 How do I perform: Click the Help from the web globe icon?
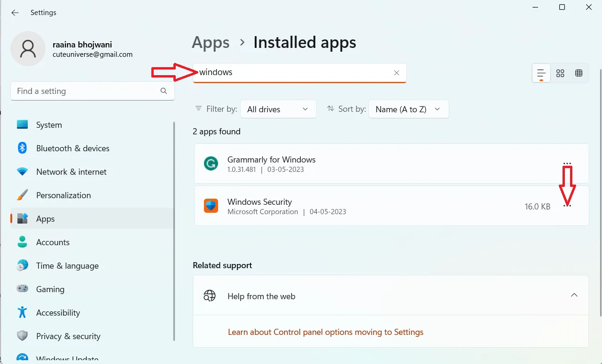[210, 296]
